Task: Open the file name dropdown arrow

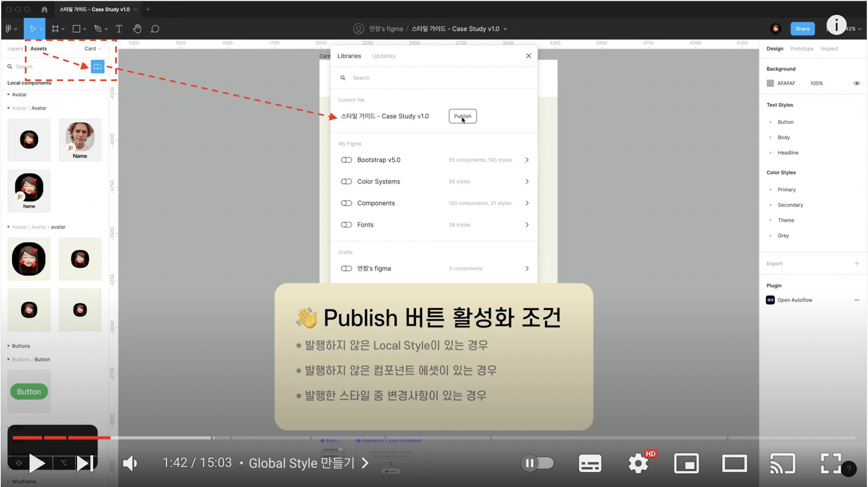Action: [505, 29]
